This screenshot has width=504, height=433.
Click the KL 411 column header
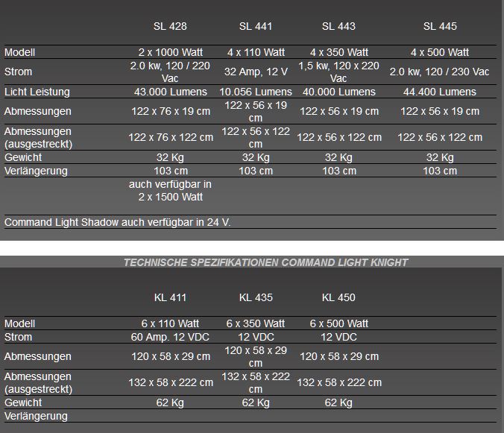170,297
